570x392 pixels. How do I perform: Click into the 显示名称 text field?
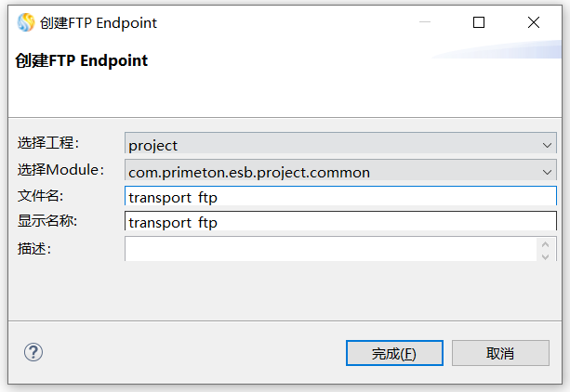340,222
